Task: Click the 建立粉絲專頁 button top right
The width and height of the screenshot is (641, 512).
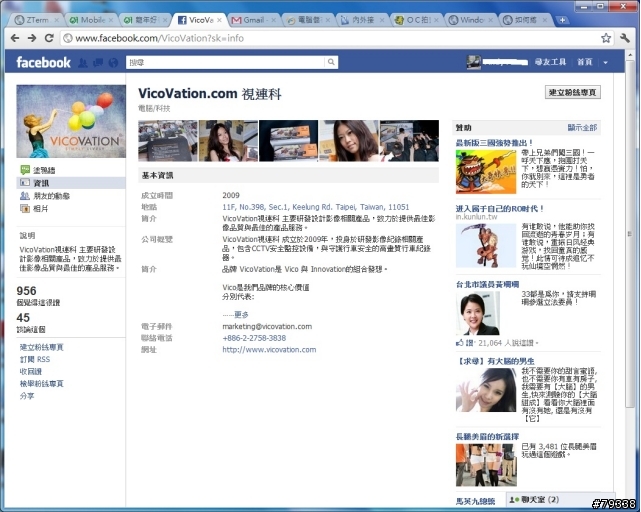Action: tap(572, 92)
